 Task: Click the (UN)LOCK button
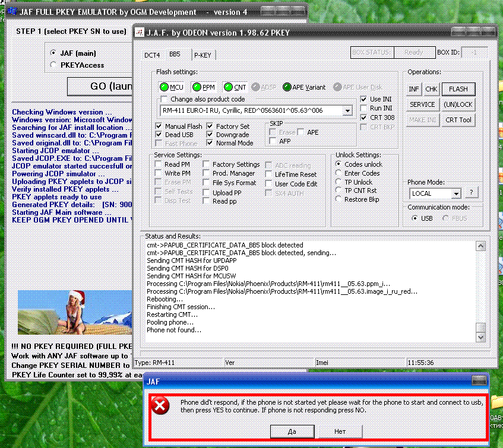458,104
